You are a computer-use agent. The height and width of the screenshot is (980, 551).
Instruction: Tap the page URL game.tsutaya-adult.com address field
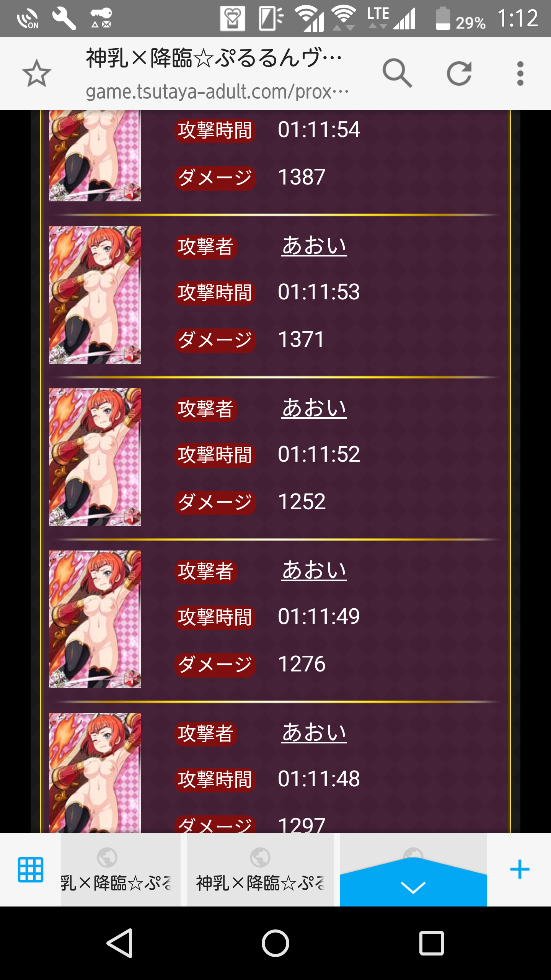click(x=217, y=92)
